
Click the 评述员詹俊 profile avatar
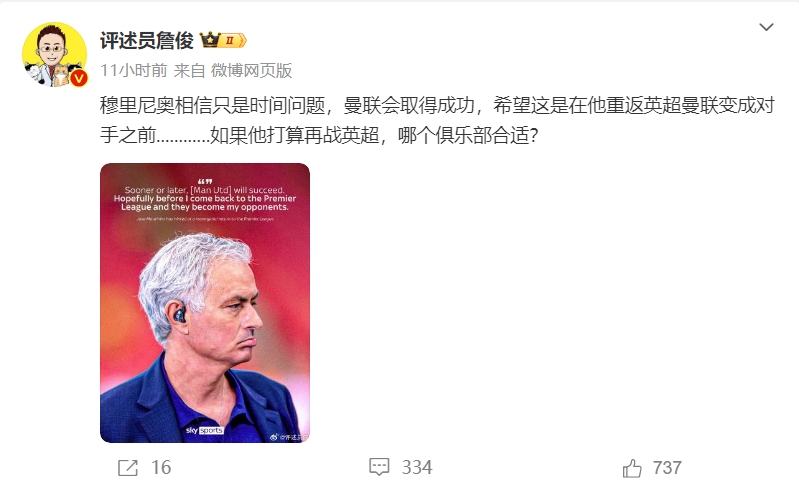55,55
